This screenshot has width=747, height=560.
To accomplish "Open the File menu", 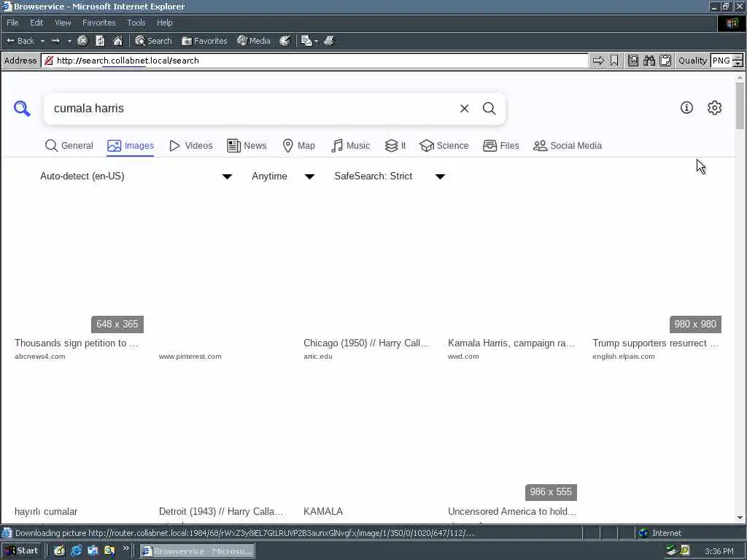I will point(12,23).
